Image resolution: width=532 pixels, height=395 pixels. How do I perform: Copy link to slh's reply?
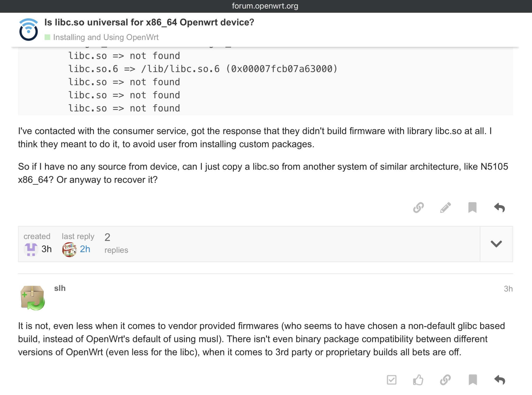pos(445,380)
